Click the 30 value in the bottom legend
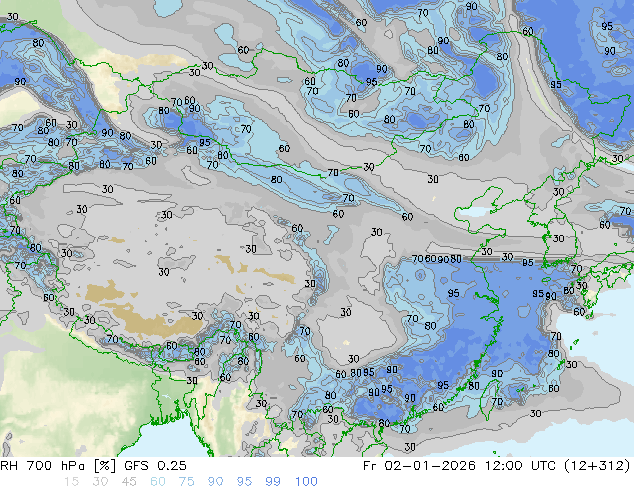 [x=100, y=482]
